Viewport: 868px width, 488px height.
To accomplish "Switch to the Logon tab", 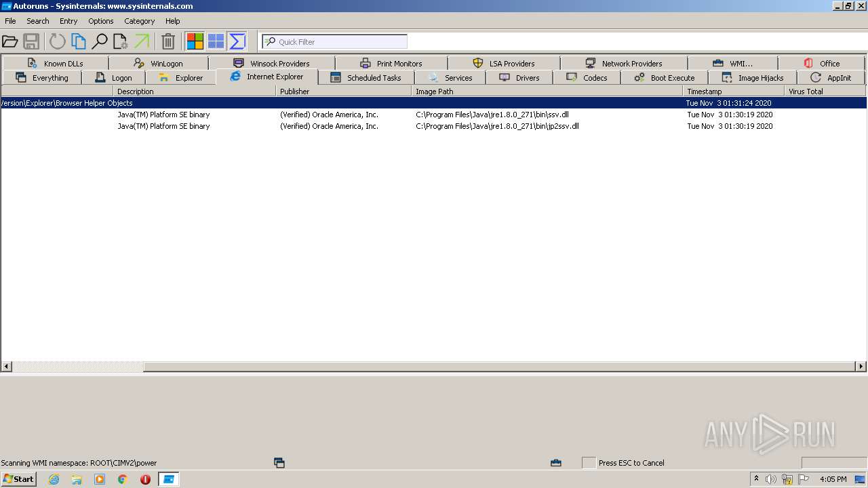I will pyautogui.click(x=113, y=77).
